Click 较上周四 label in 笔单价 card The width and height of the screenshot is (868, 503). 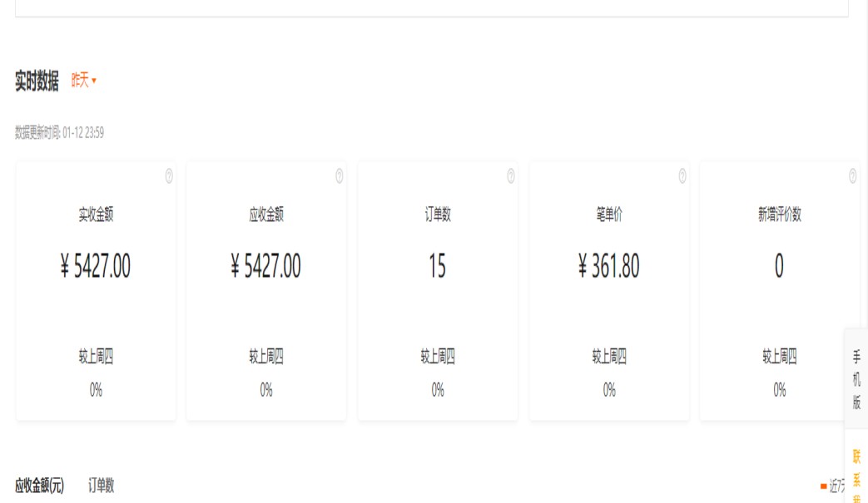click(x=609, y=358)
